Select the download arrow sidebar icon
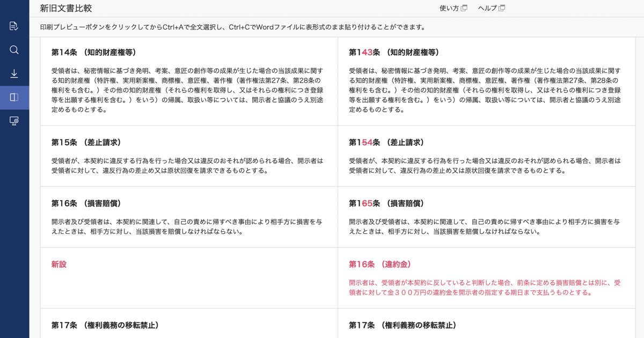Viewport: 644px width, 338px height. point(14,74)
